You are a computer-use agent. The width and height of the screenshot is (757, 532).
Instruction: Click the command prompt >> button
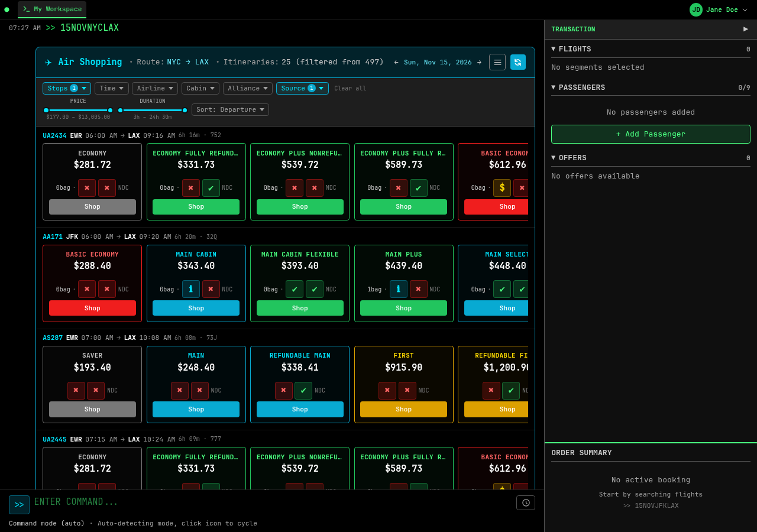(x=19, y=505)
